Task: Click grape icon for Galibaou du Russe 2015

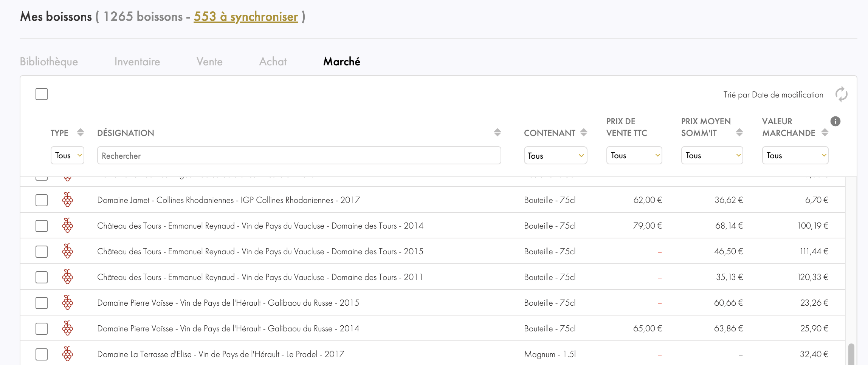Action: [x=68, y=303]
